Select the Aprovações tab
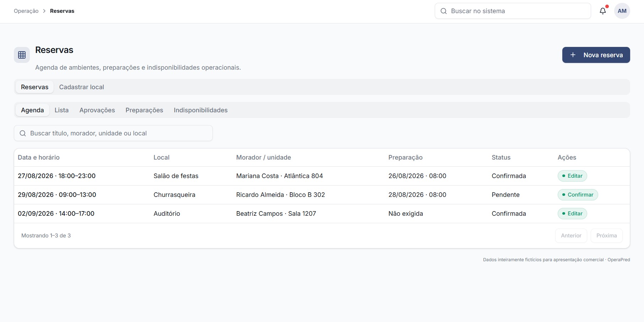The image size is (644, 322). coord(97,110)
